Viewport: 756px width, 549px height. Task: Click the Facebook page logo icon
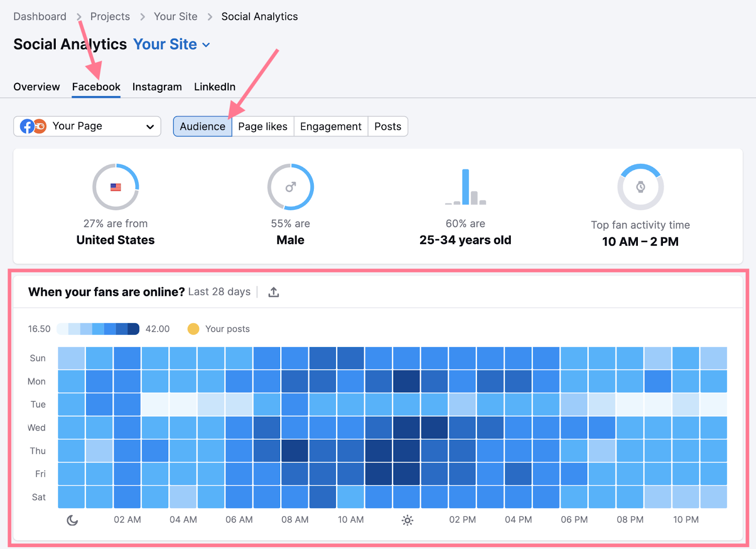click(27, 126)
